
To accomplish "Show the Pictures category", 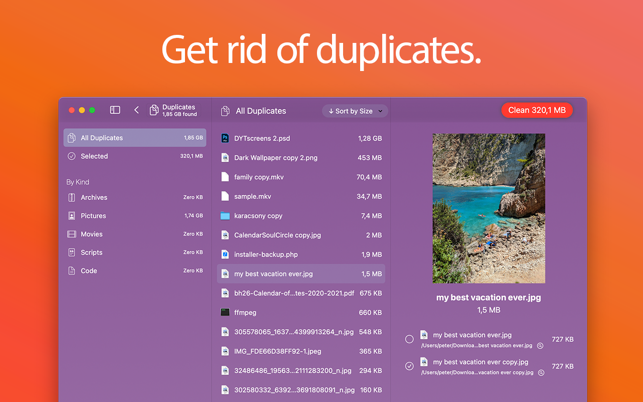I will [135, 216].
